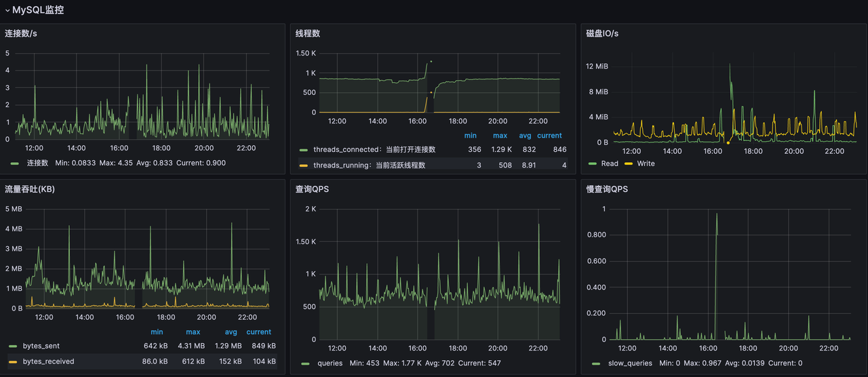Toggle the queries legend series
The width and height of the screenshot is (868, 377).
pos(330,363)
